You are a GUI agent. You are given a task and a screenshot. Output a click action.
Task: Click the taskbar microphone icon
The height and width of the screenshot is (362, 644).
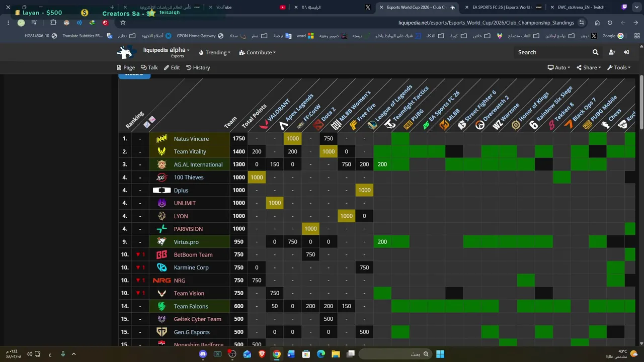point(63,354)
